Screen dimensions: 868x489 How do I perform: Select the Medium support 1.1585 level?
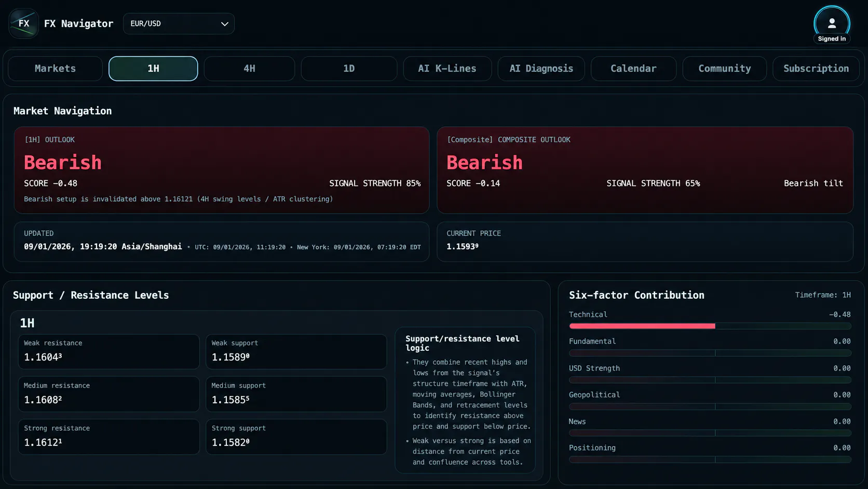tap(296, 394)
